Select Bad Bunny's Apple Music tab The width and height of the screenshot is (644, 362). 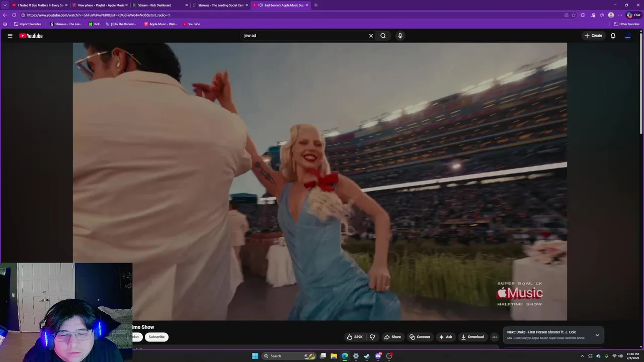click(x=281, y=5)
